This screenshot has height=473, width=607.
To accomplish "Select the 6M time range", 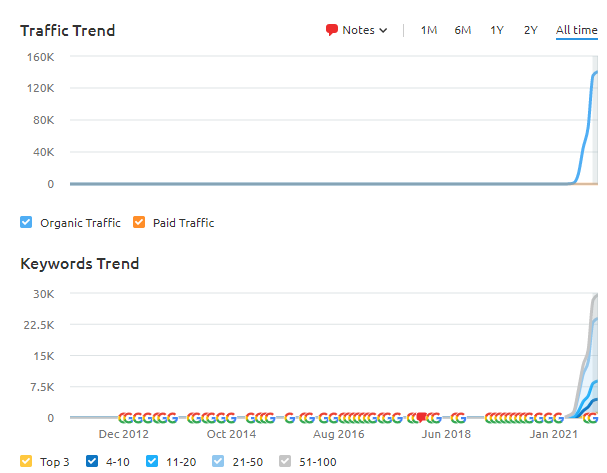I will click(463, 30).
